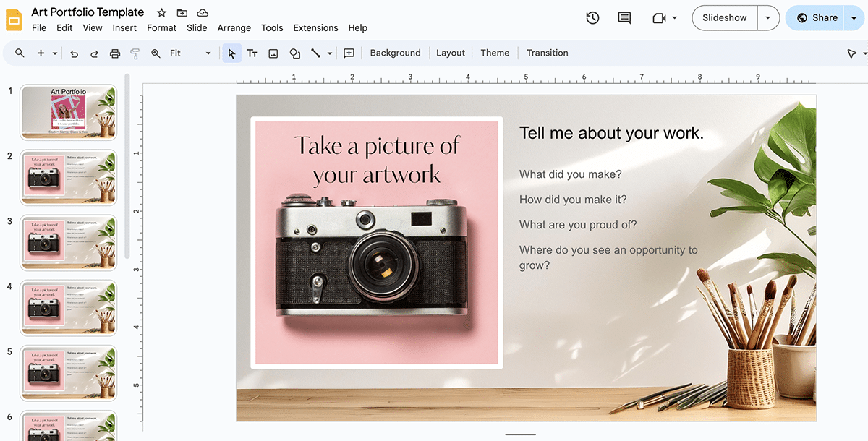Click the Share button

coord(817,18)
